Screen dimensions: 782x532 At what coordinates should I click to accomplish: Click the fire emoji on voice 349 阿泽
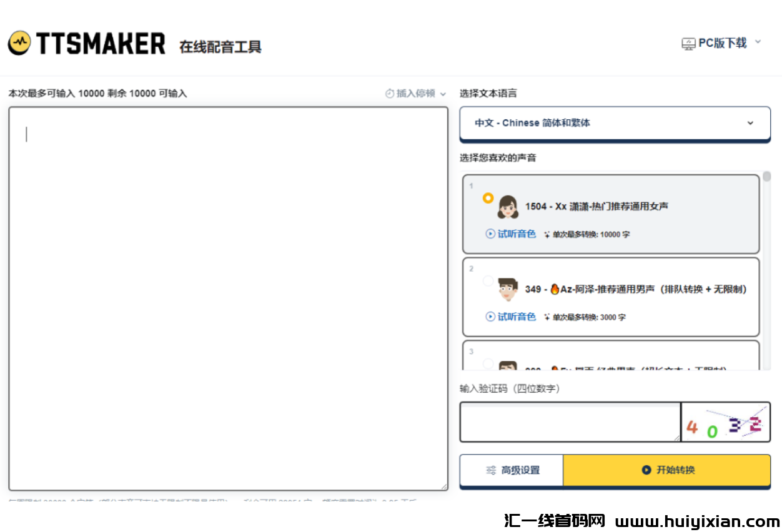[555, 290]
